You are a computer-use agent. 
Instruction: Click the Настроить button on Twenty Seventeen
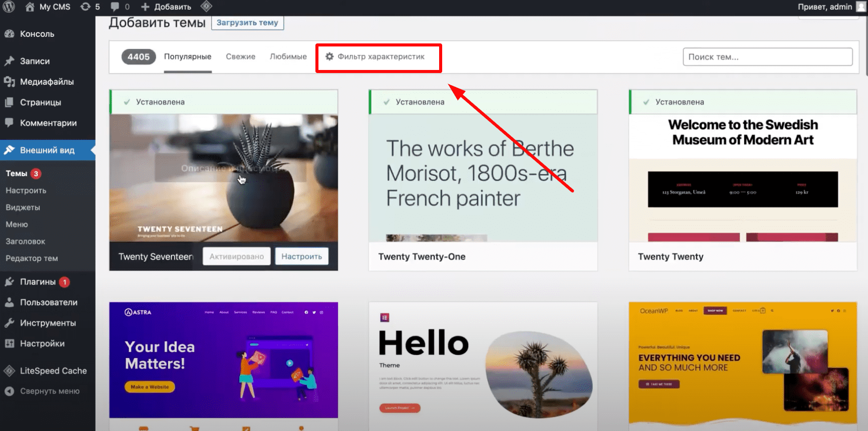point(302,256)
